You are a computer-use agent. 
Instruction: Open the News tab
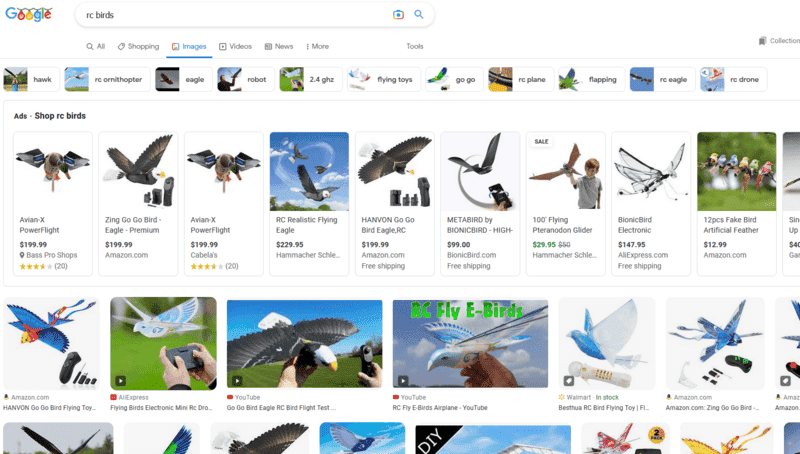coord(279,46)
